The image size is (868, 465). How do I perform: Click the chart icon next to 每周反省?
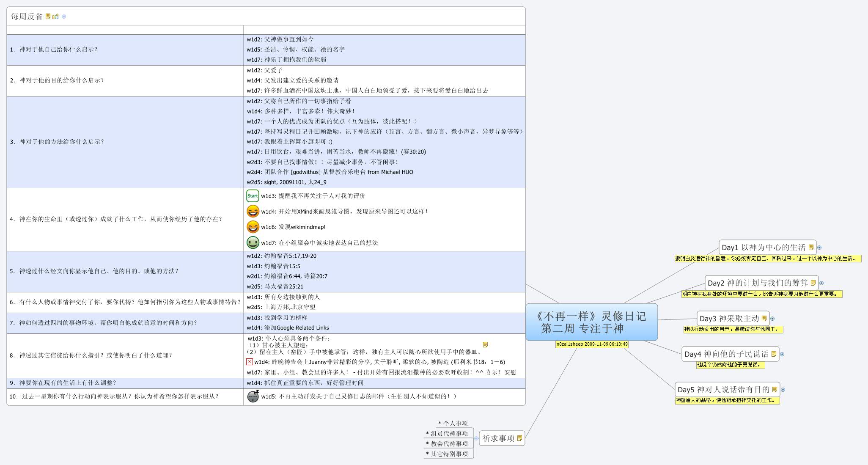55,16
